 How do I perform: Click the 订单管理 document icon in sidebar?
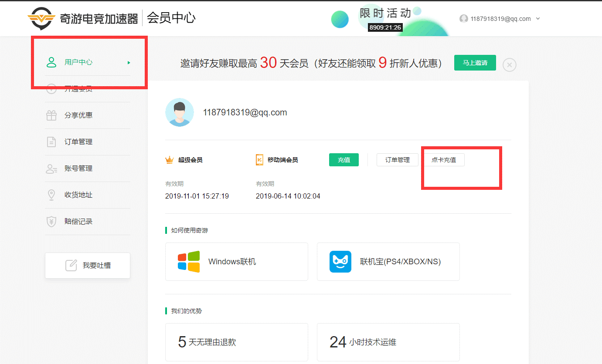click(51, 142)
